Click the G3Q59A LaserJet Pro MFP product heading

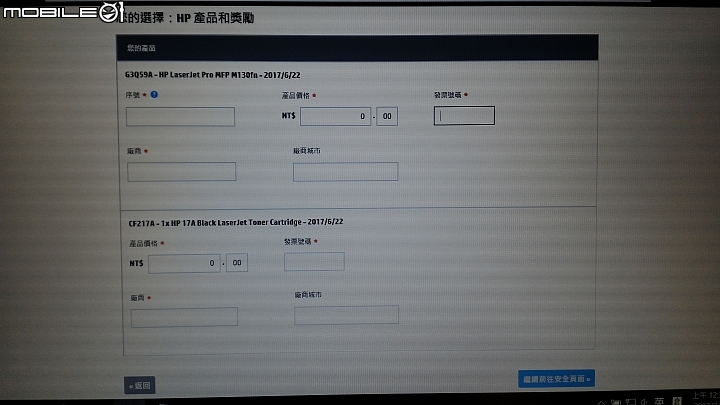[213, 75]
